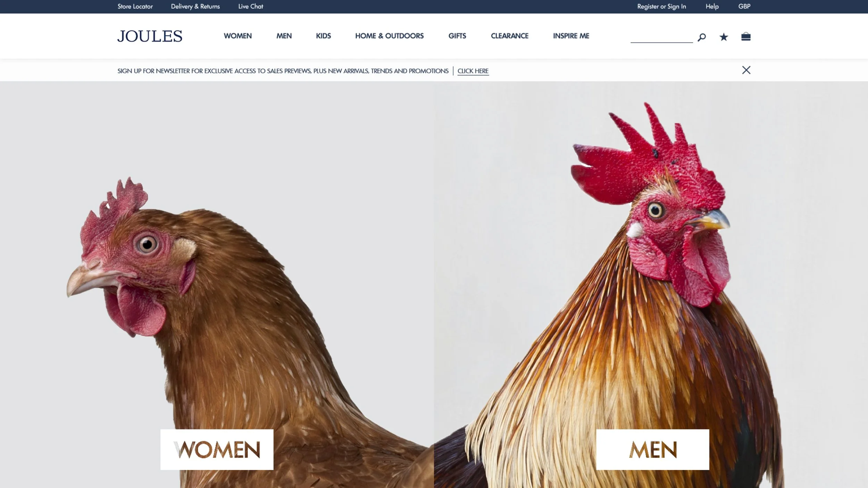Open the GBP currency selector

pyautogui.click(x=744, y=6)
